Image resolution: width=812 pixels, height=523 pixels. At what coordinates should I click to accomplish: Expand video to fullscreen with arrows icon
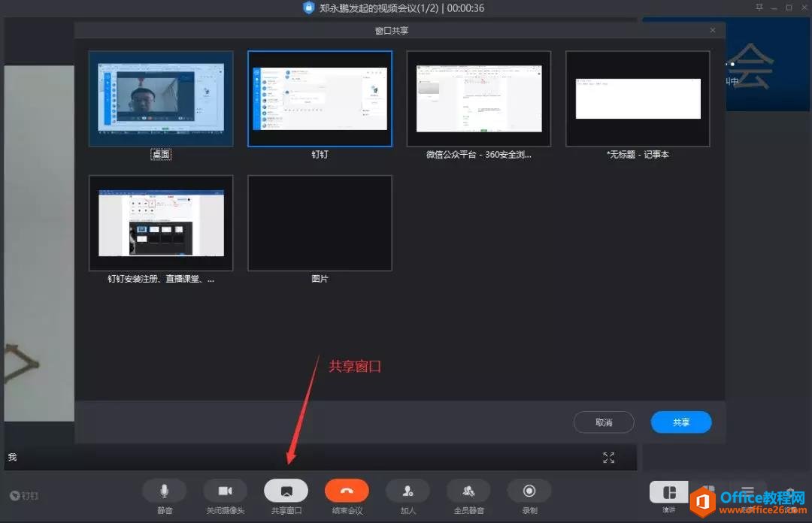click(609, 457)
